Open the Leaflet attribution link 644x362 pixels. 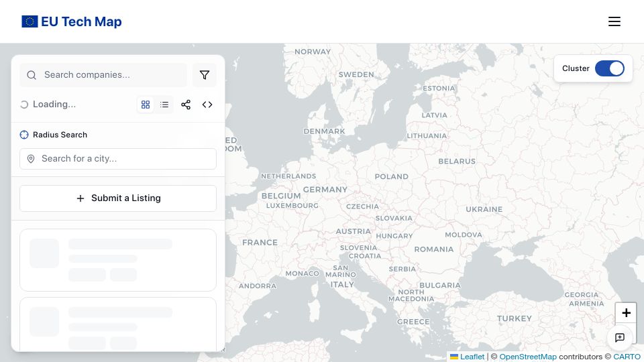pyautogui.click(x=468, y=357)
